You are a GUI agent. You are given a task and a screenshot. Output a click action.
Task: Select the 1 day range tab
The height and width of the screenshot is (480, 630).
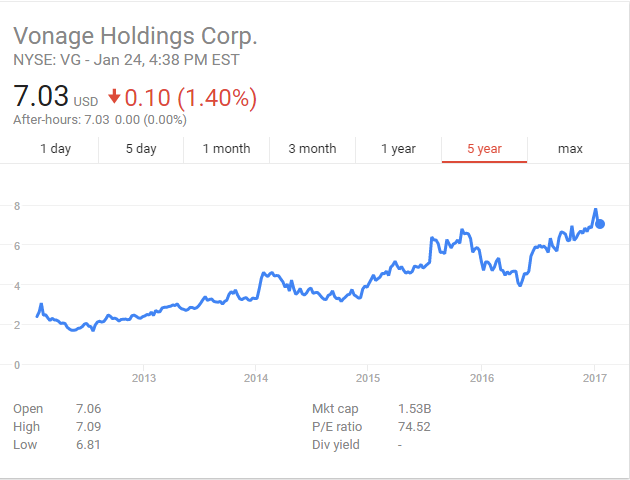point(55,149)
